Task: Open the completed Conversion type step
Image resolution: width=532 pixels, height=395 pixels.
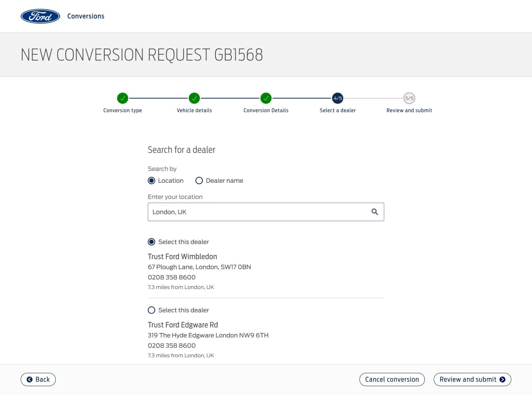Action: (123, 98)
